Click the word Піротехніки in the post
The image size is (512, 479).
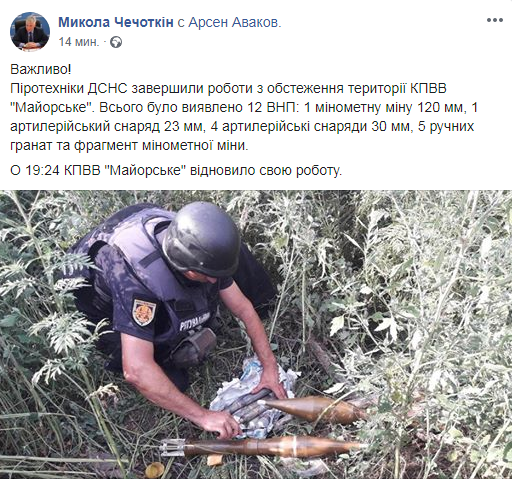(47, 88)
